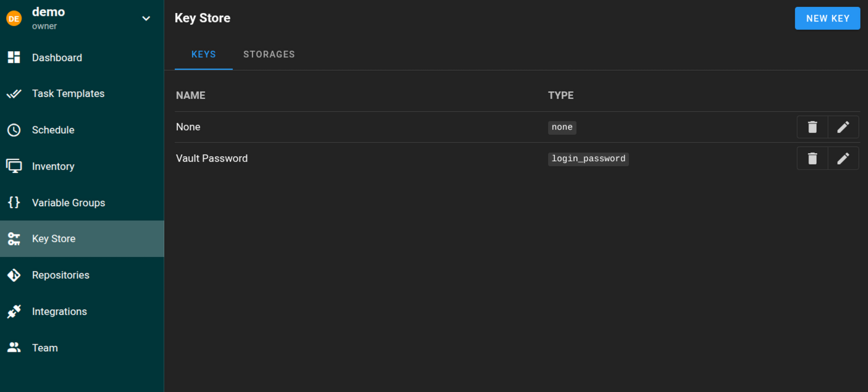Click the orange DE project avatar
This screenshot has width=868, height=392.
click(x=14, y=19)
